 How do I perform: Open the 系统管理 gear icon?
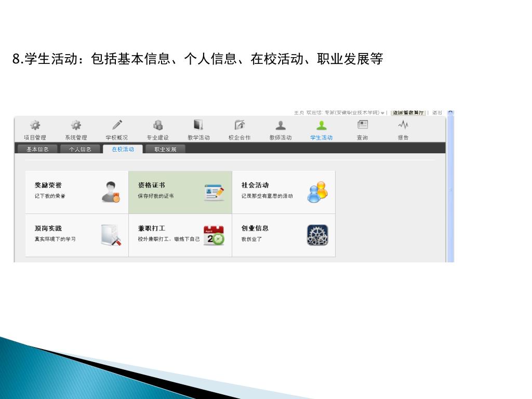76,125
